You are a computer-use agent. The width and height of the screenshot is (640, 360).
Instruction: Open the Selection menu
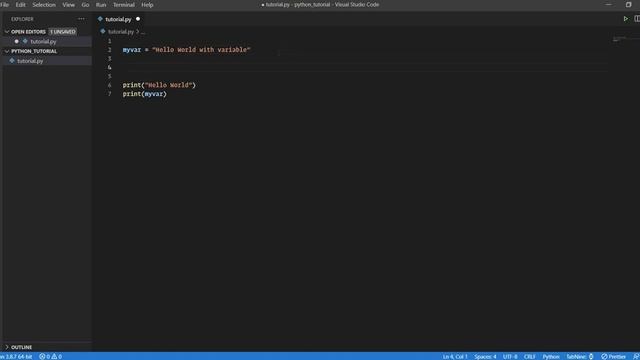pos(44,5)
